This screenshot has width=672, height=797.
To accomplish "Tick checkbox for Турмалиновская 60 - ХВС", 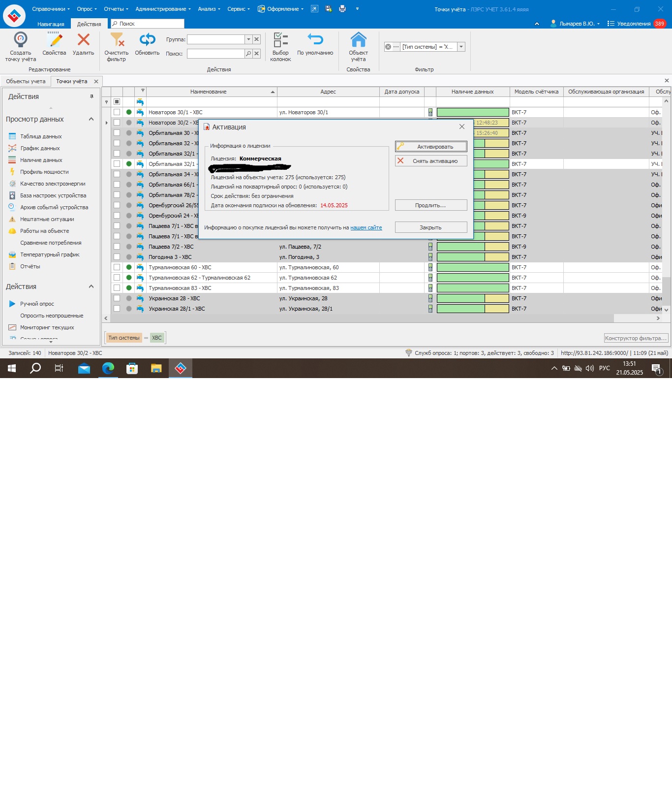I will point(117,267).
